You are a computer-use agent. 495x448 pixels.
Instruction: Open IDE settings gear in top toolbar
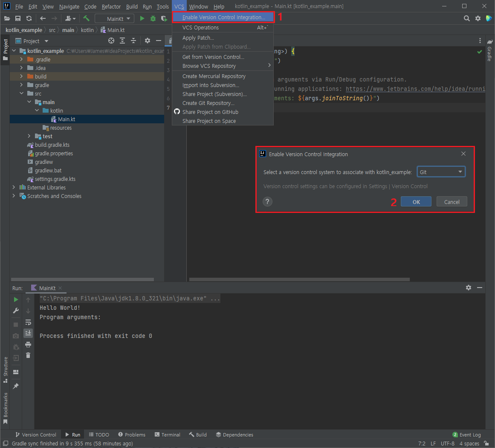pos(478,18)
